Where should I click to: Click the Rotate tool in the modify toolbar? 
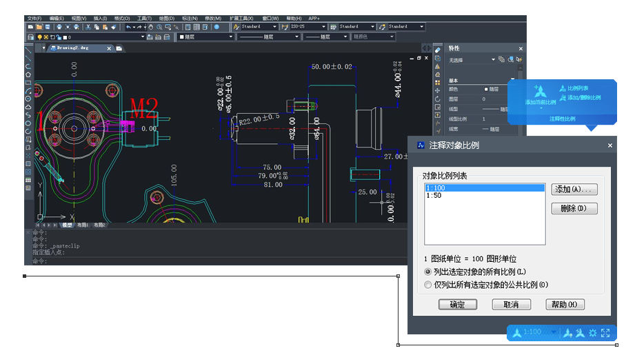point(437,99)
